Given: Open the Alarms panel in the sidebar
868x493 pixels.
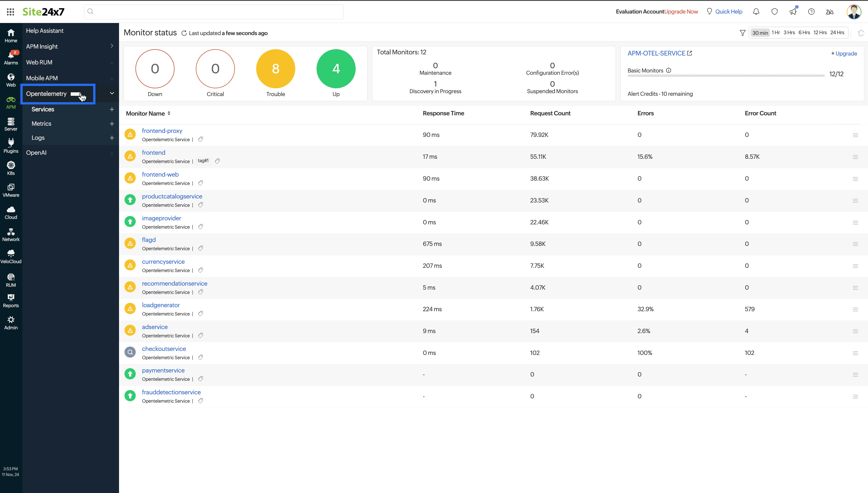Looking at the screenshot, I should click(10, 57).
